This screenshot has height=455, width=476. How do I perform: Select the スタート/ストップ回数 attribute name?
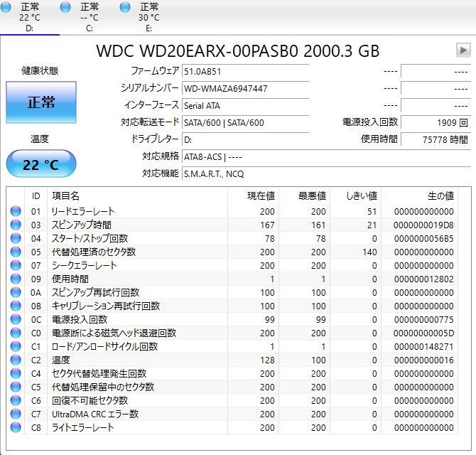pos(90,238)
